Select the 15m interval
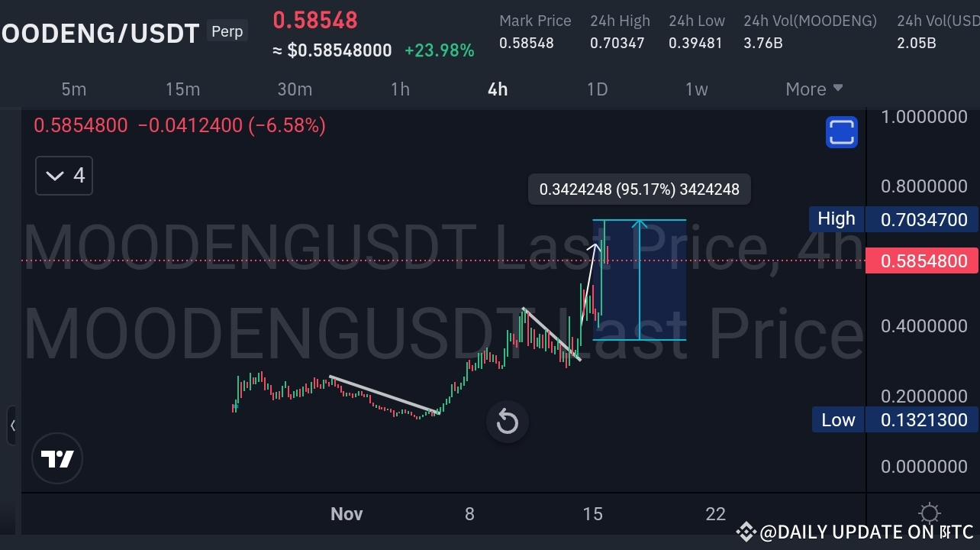The width and height of the screenshot is (980, 550). click(182, 89)
